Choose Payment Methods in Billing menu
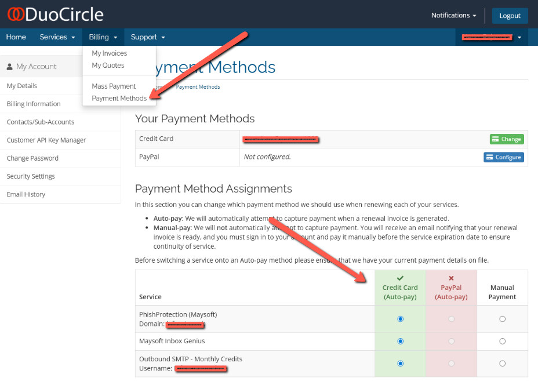Image resolution: width=538 pixels, height=392 pixels. [119, 98]
